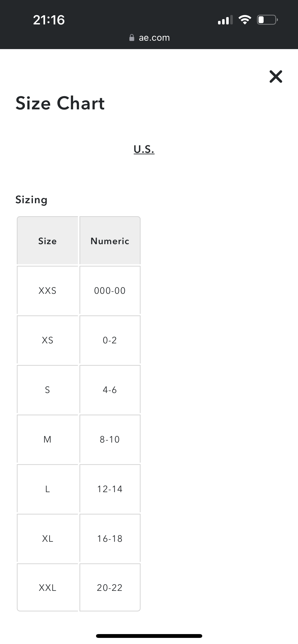
Task: Tap the Wi-Fi status icon
Action: tap(245, 20)
